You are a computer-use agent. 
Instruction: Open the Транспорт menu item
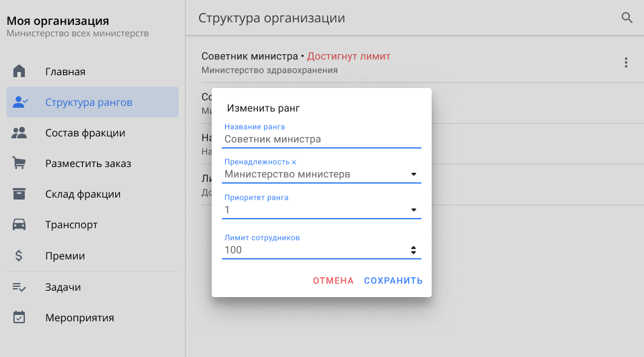pyautogui.click(x=71, y=224)
